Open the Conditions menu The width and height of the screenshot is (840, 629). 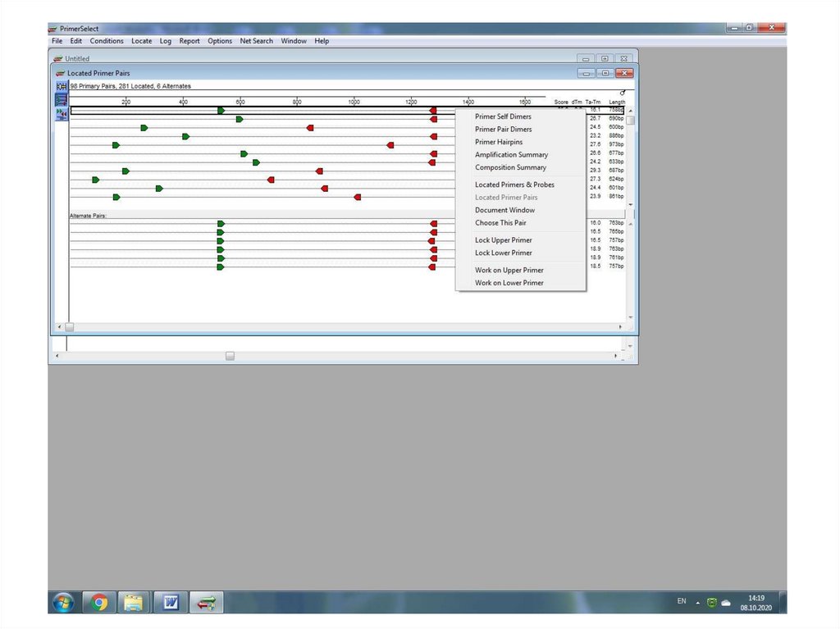(107, 41)
